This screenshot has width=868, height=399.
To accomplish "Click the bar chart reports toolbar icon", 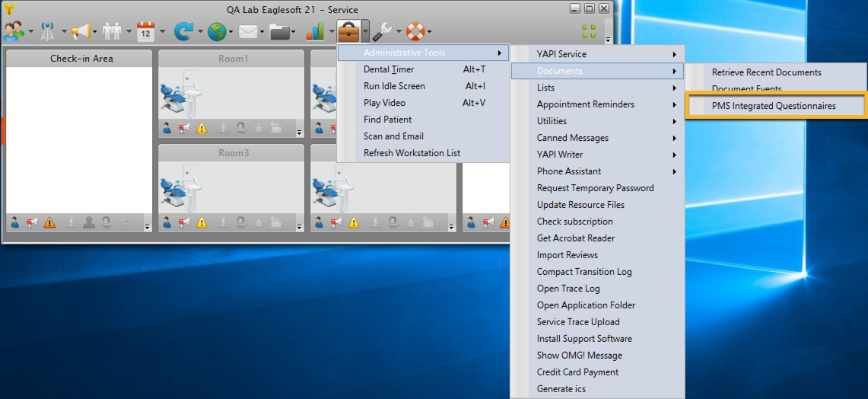I will pyautogui.click(x=315, y=31).
